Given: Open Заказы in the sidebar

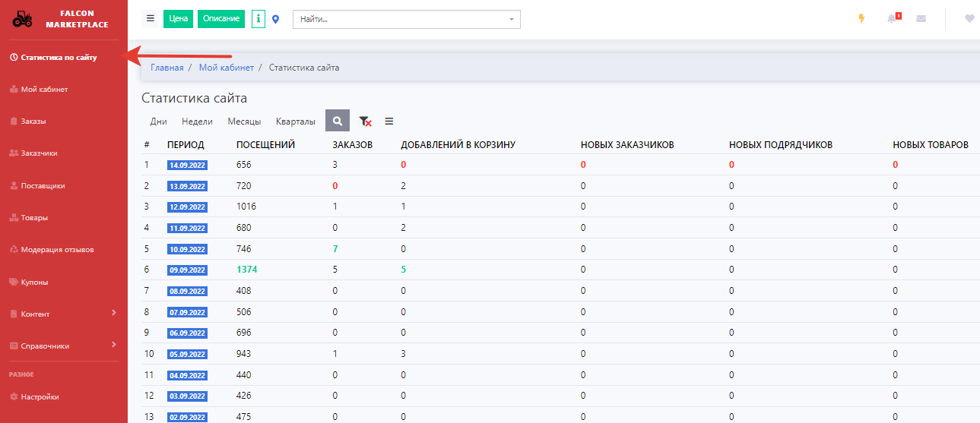Looking at the screenshot, I should tap(33, 121).
